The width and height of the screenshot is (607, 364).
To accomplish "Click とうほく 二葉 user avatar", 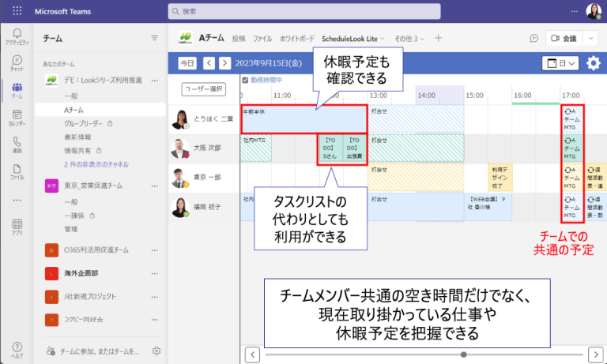I will coord(180,119).
